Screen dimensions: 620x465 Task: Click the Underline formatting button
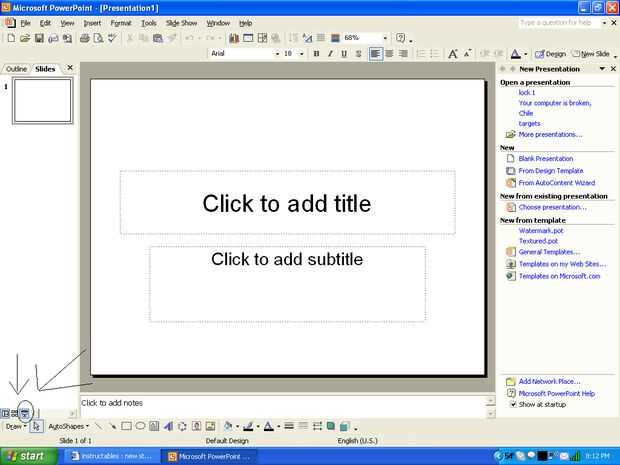(344, 54)
